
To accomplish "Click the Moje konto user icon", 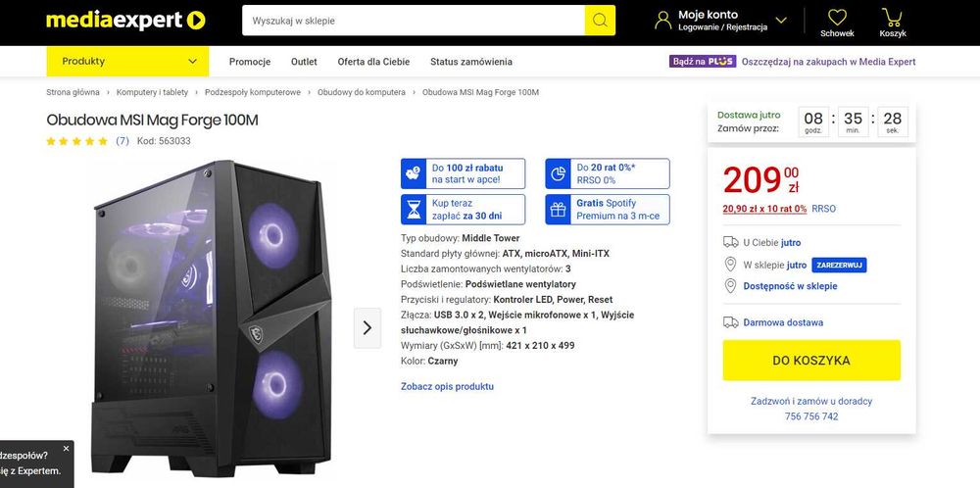I will [663, 20].
